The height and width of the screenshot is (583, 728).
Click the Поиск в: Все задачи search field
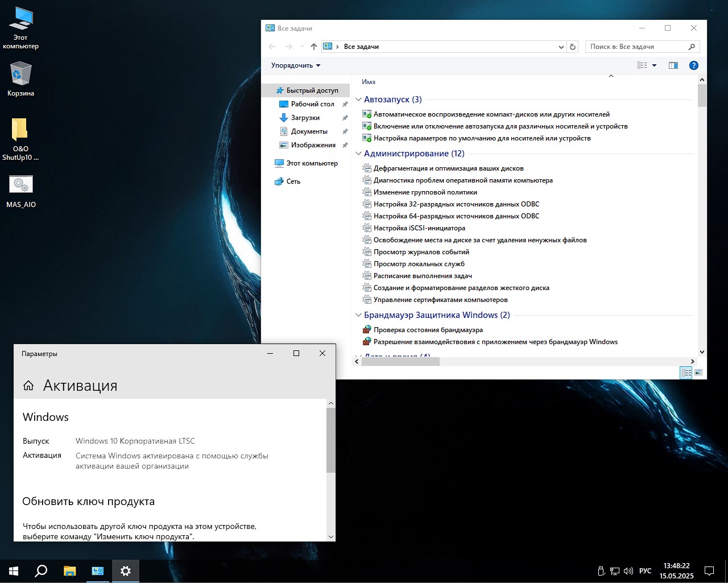(x=636, y=47)
